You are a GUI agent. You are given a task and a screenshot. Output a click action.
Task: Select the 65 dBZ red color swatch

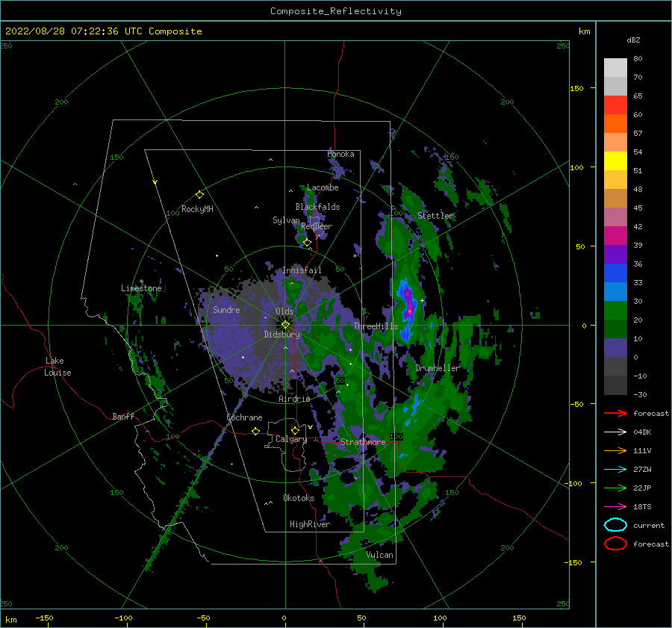615,105
